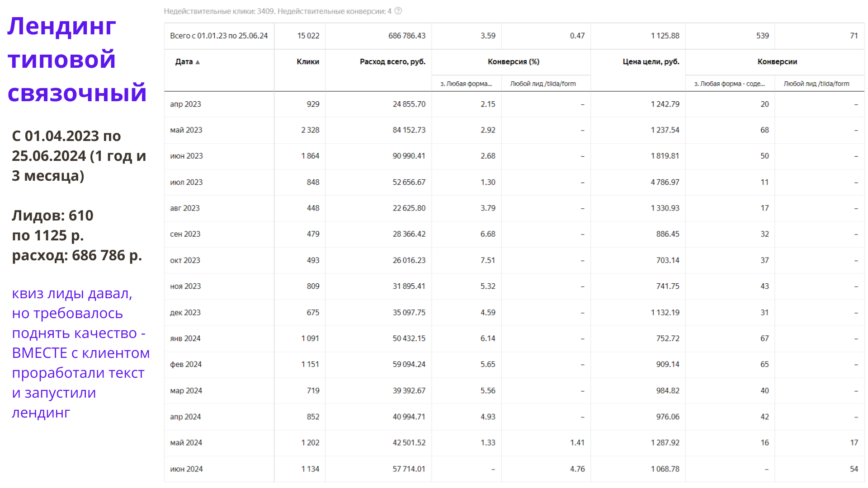
Task: Click the total clicks value 15 022
Action: pos(308,36)
